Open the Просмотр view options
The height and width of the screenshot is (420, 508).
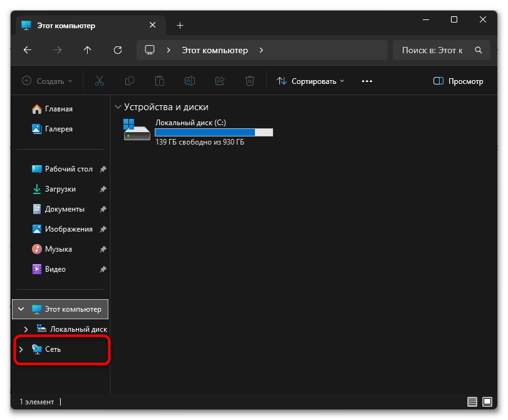(459, 81)
